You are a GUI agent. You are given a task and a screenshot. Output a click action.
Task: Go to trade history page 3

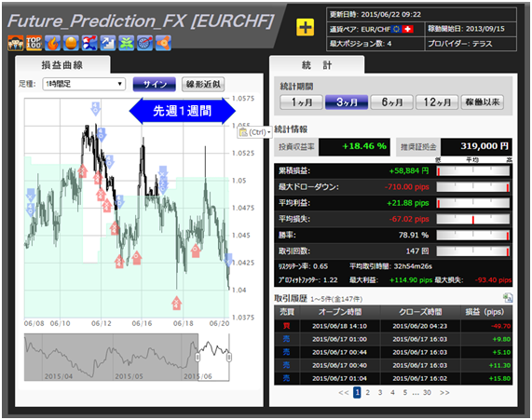click(380, 392)
